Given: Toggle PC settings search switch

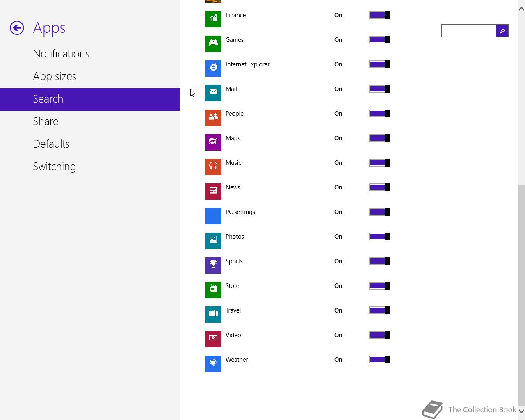Looking at the screenshot, I should pyautogui.click(x=379, y=212).
